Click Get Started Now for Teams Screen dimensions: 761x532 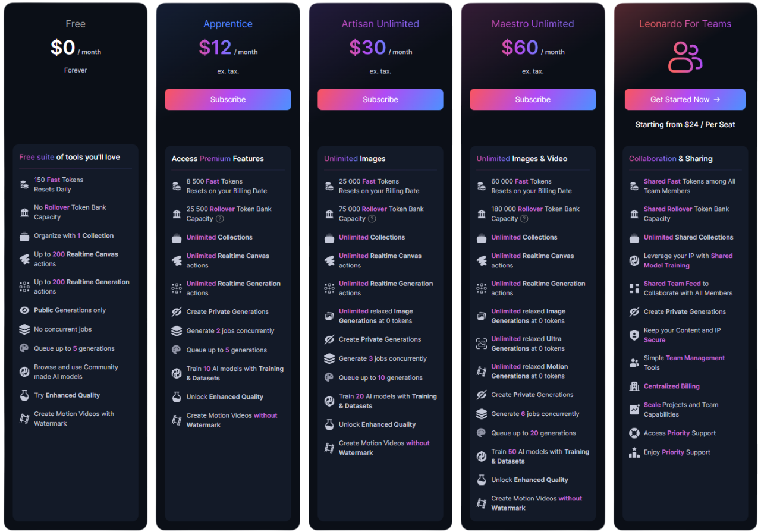click(685, 100)
